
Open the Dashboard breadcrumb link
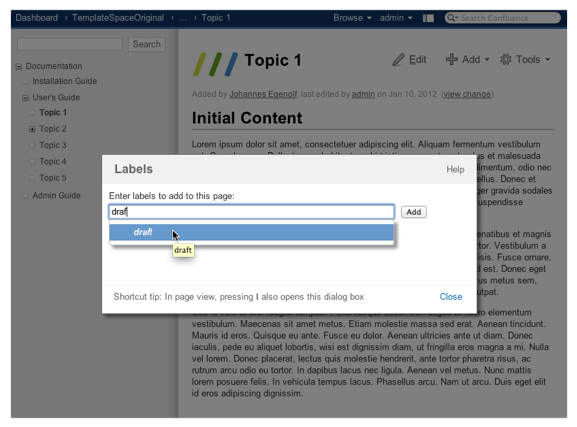37,18
